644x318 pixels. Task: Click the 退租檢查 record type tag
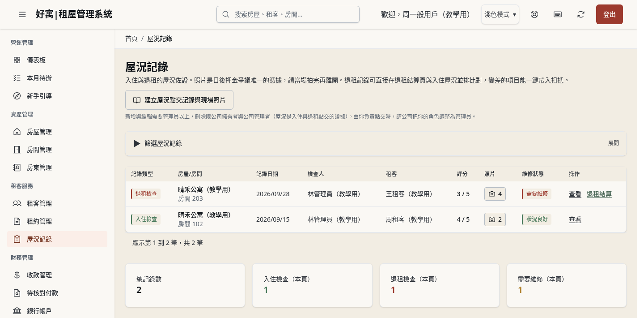(146, 194)
